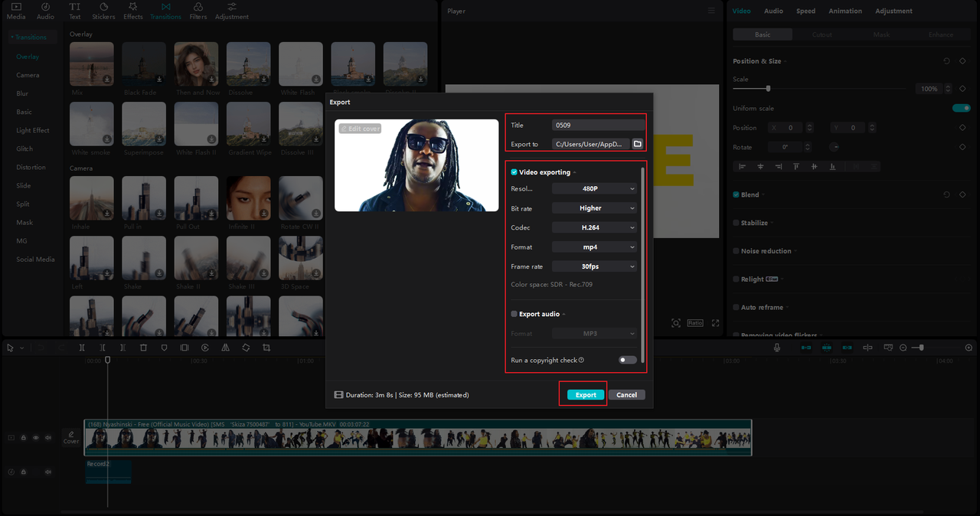Toggle the Export audio checkbox
Image resolution: width=980 pixels, height=516 pixels.
514,314
